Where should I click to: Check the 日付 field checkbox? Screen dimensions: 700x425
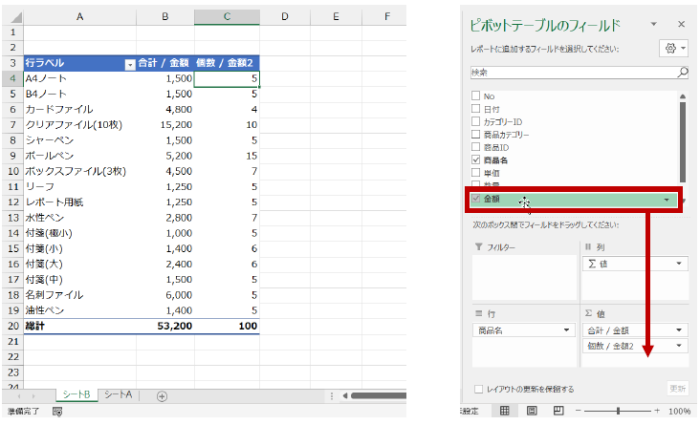(475, 108)
